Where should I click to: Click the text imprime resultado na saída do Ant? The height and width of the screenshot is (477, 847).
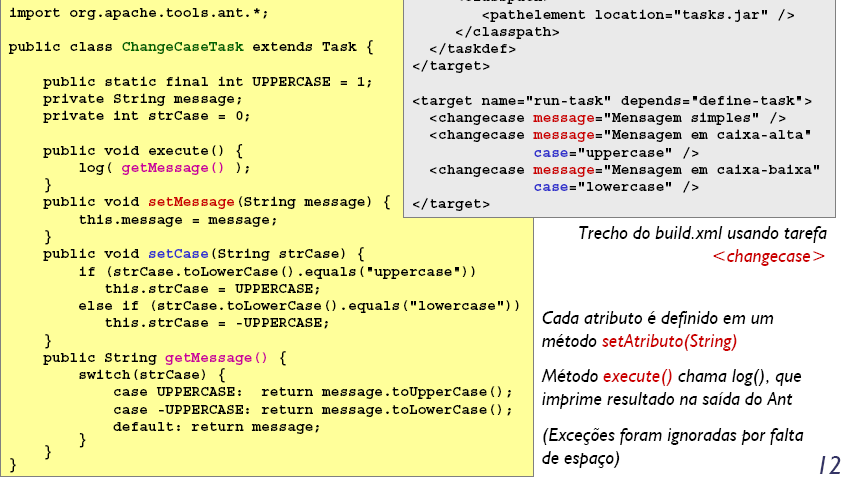click(667, 399)
